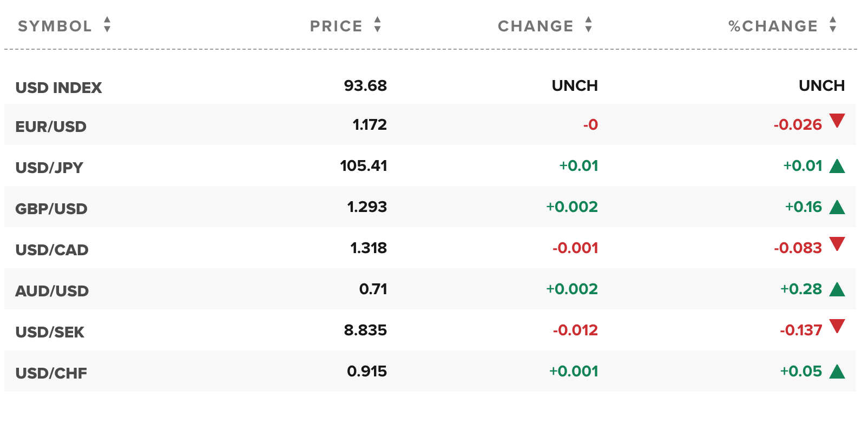Open the USD/CAD currency pair
Screen dimensions: 868x424
[52, 250]
